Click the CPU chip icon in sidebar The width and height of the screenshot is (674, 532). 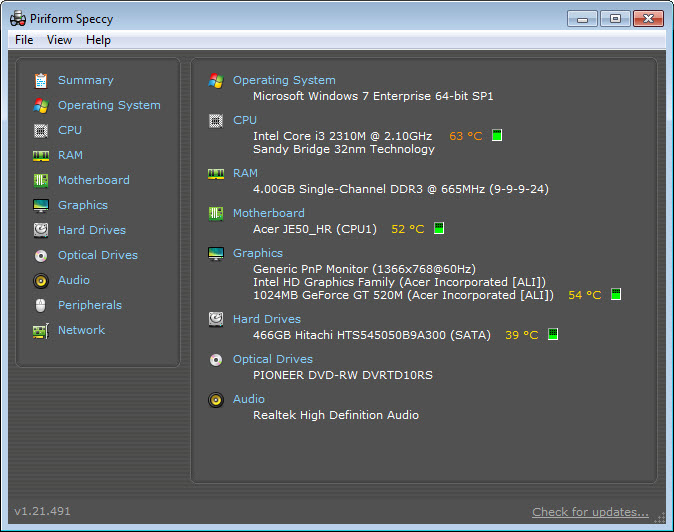coord(41,130)
